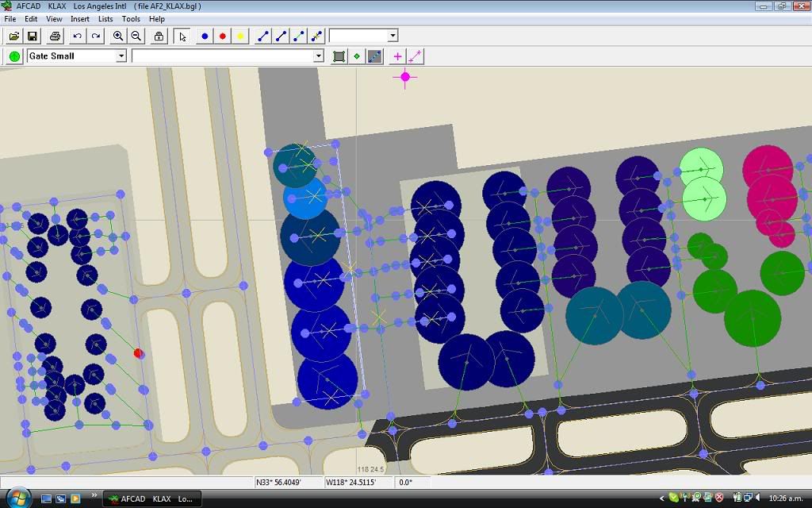Open the Insert menu
This screenshot has width=812, height=508.
80,18
